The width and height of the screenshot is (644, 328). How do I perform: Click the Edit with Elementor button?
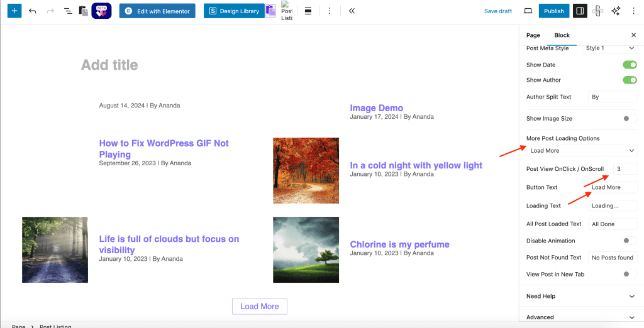pyautogui.click(x=158, y=11)
